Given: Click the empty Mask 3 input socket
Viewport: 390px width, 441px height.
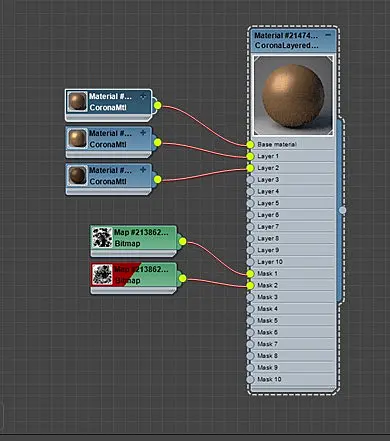Looking at the screenshot, I should (x=250, y=297).
